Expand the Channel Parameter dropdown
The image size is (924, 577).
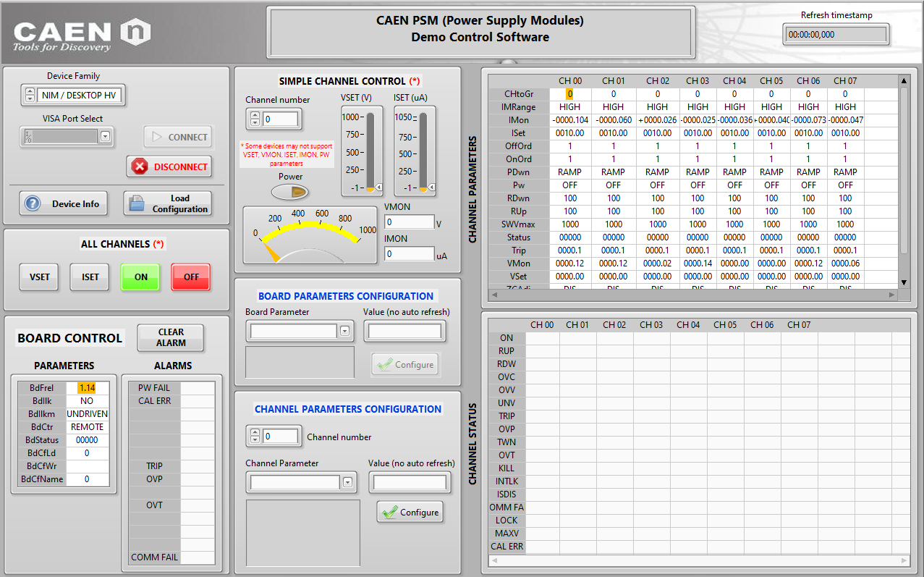[x=347, y=482]
